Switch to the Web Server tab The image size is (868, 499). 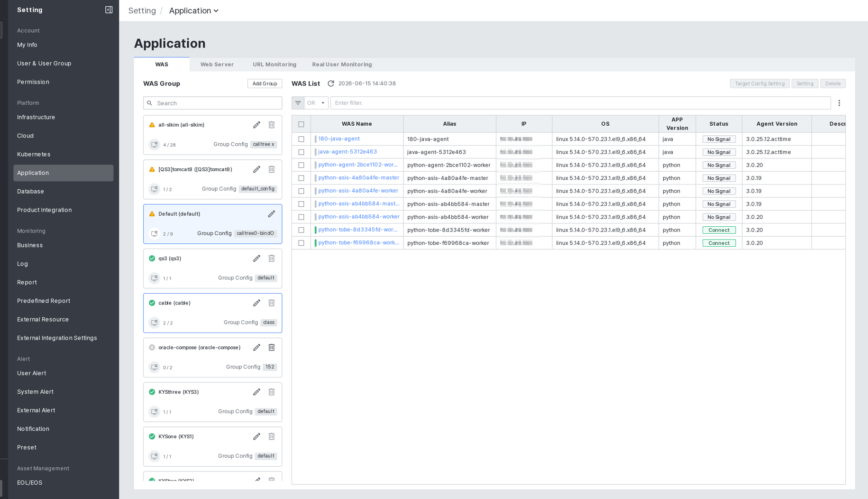[x=217, y=65]
